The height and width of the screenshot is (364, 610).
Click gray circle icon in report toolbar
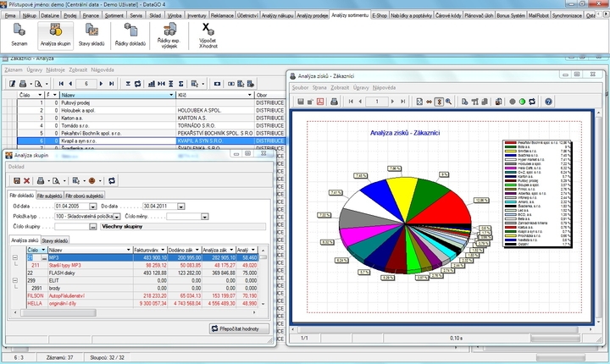coord(513,102)
